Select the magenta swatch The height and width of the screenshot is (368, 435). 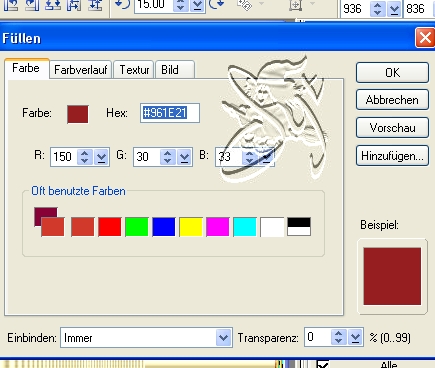pos(218,227)
